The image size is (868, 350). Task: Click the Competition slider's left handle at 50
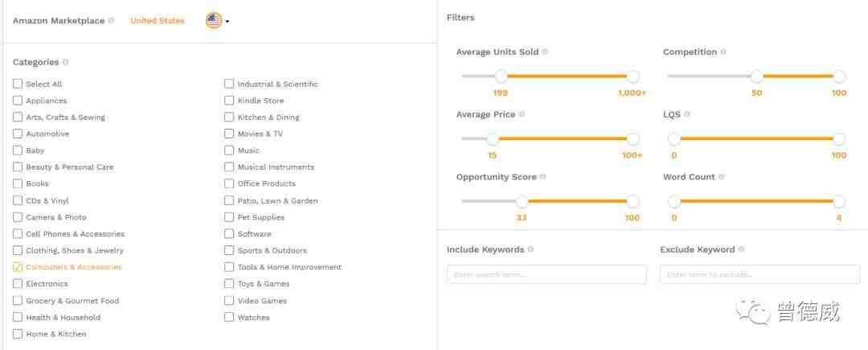[757, 76]
